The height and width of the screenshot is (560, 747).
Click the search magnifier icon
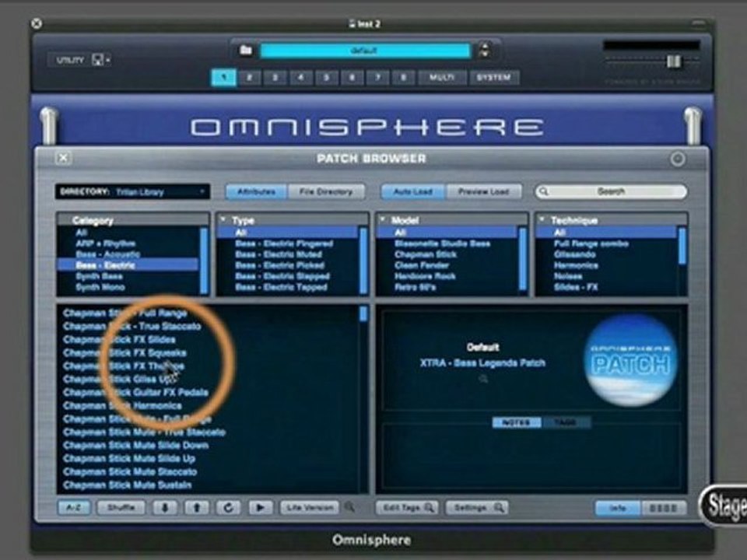pyautogui.click(x=544, y=192)
